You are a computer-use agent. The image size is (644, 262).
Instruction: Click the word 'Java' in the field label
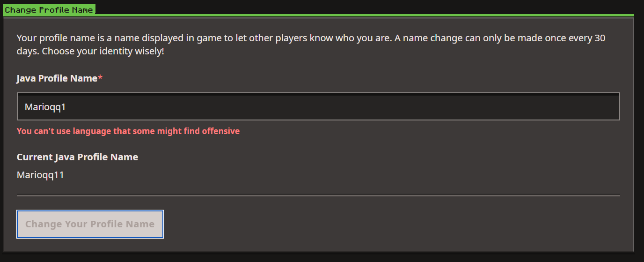(26, 78)
